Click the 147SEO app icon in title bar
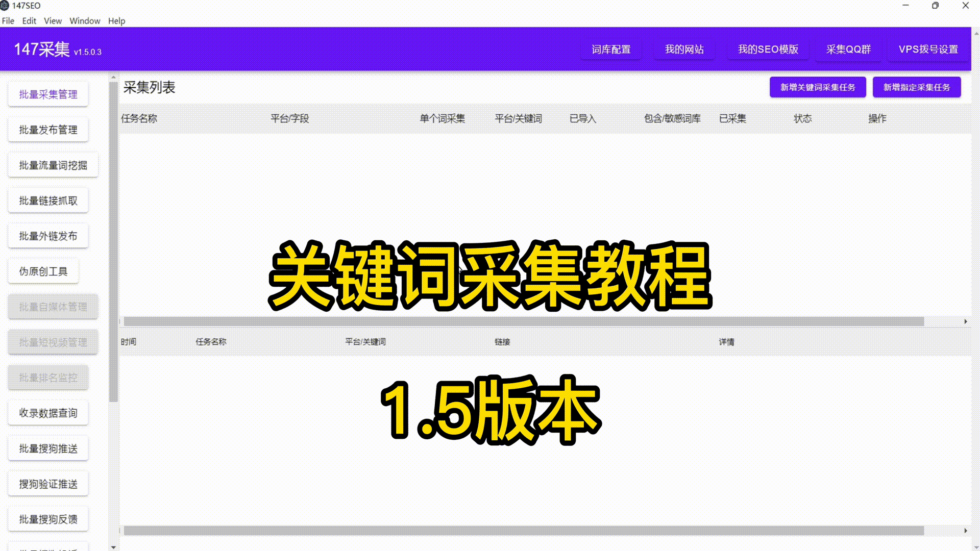 [5, 6]
